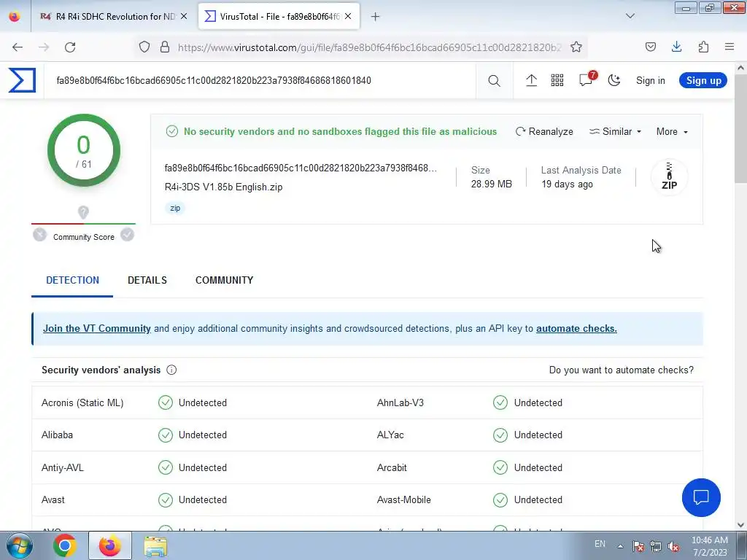Click Firefox taskbar icon
747x560 pixels.
pos(109,545)
